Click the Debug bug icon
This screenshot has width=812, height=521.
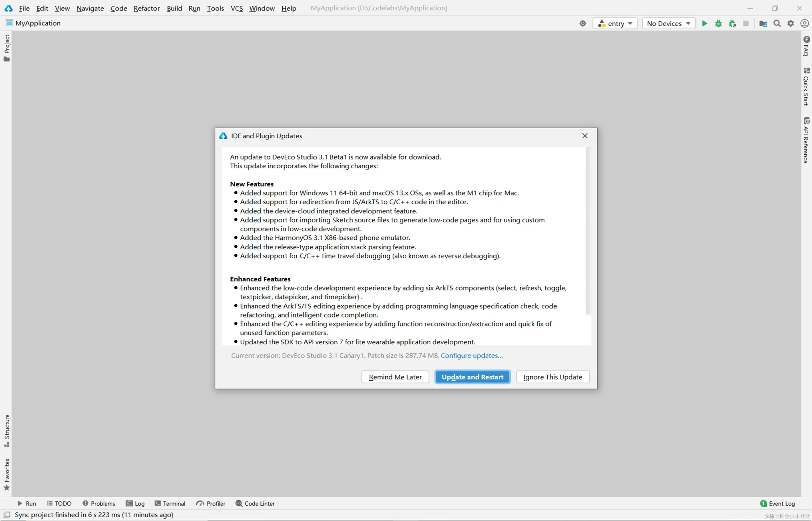pyautogui.click(x=718, y=23)
